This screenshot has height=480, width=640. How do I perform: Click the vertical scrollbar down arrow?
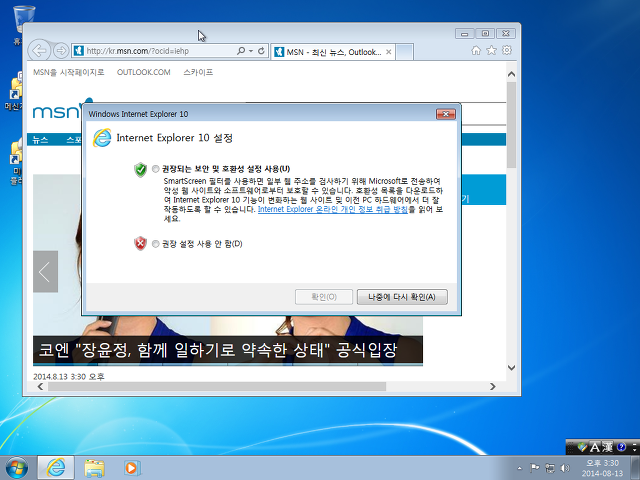[x=511, y=367]
